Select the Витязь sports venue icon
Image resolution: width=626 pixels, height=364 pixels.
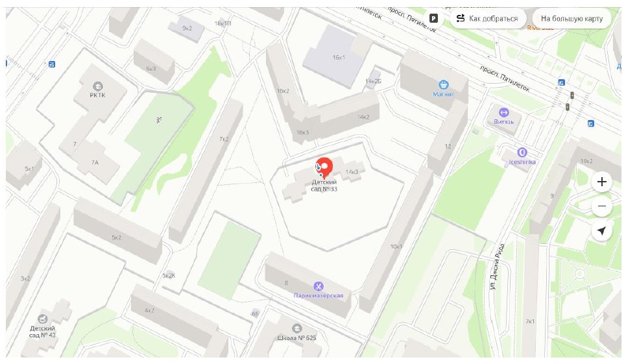tap(503, 112)
